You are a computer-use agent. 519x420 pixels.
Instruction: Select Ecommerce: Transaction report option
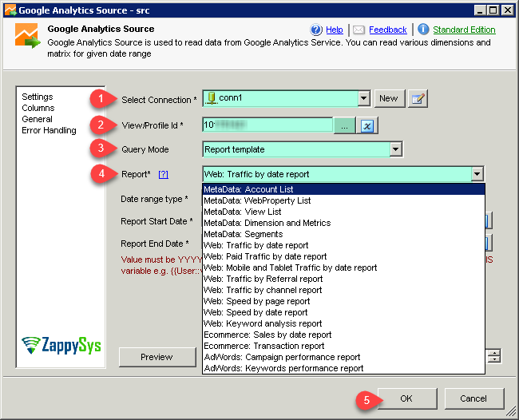(x=343, y=346)
